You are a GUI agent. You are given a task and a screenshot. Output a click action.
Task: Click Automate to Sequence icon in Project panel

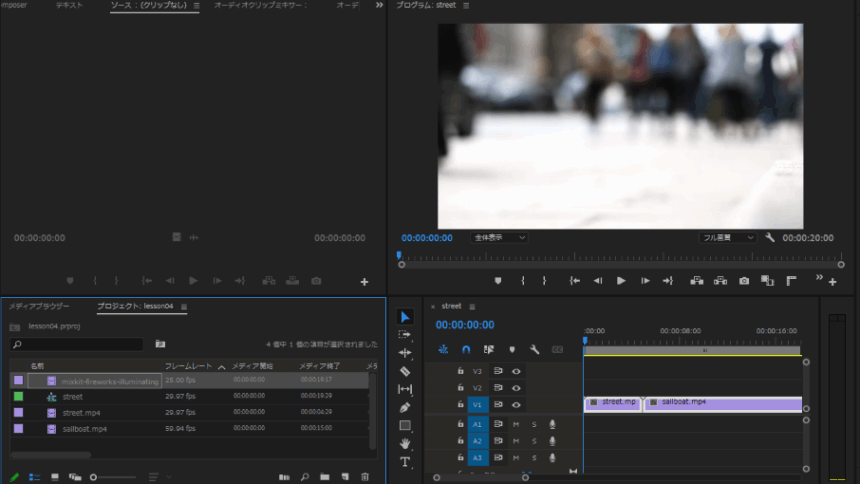(284, 477)
